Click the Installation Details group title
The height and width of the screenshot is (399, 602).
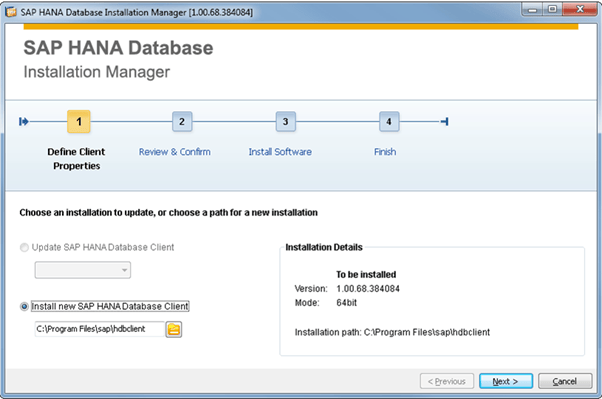[324, 247]
